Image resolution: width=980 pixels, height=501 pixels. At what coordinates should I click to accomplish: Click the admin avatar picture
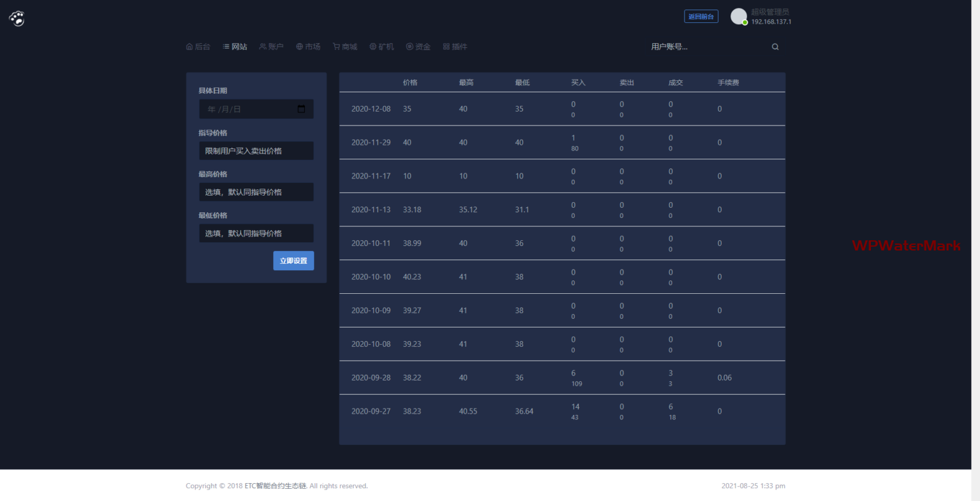coord(739,17)
